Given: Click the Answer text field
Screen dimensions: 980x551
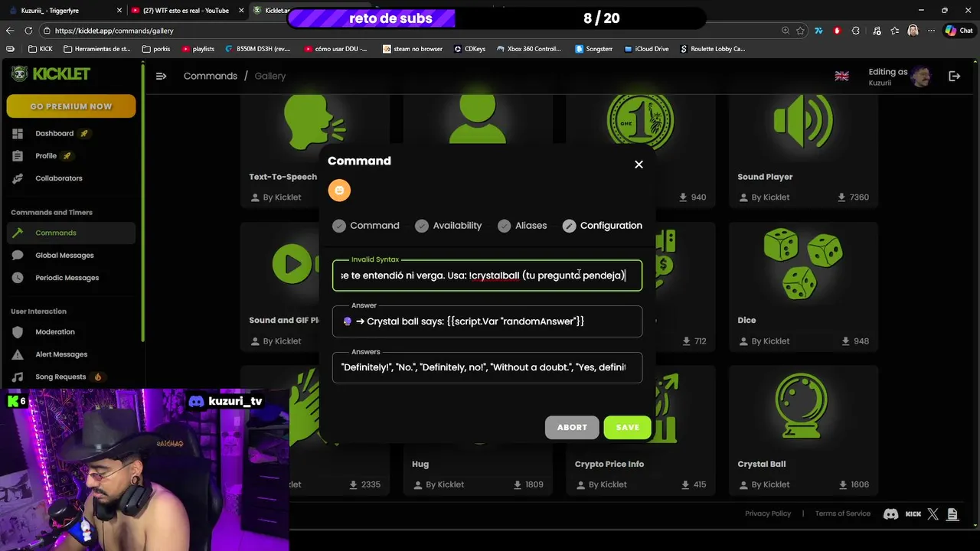Looking at the screenshot, I should pyautogui.click(x=487, y=321).
